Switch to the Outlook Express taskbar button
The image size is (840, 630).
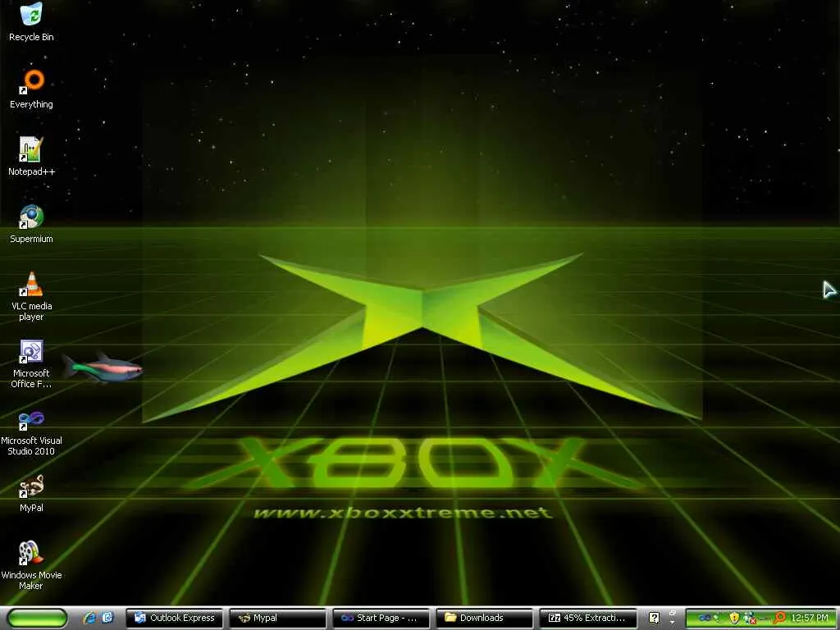(x=174, y=618)
